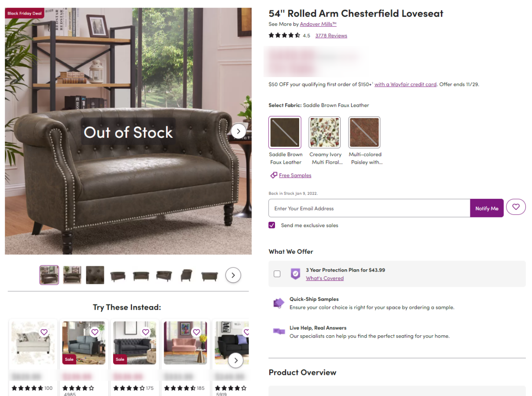Open the 3778 Reviews link
Screen dimensions: 532x396
[331, 36]
